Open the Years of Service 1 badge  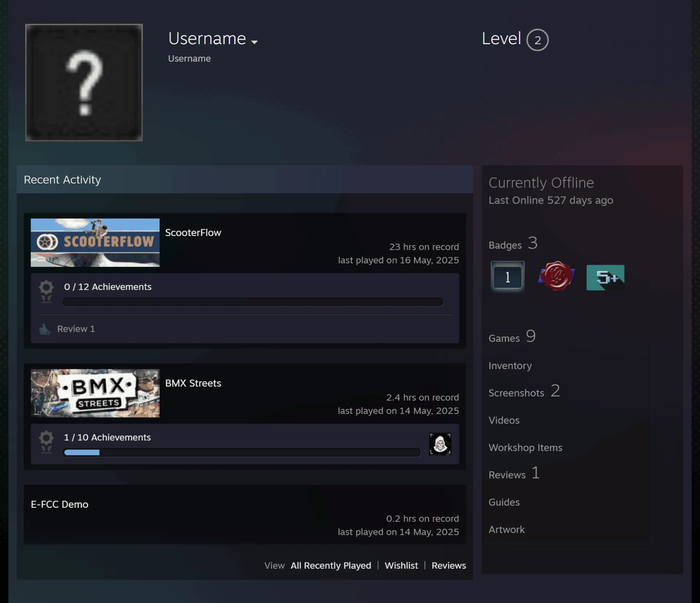(x=507, y=277)
